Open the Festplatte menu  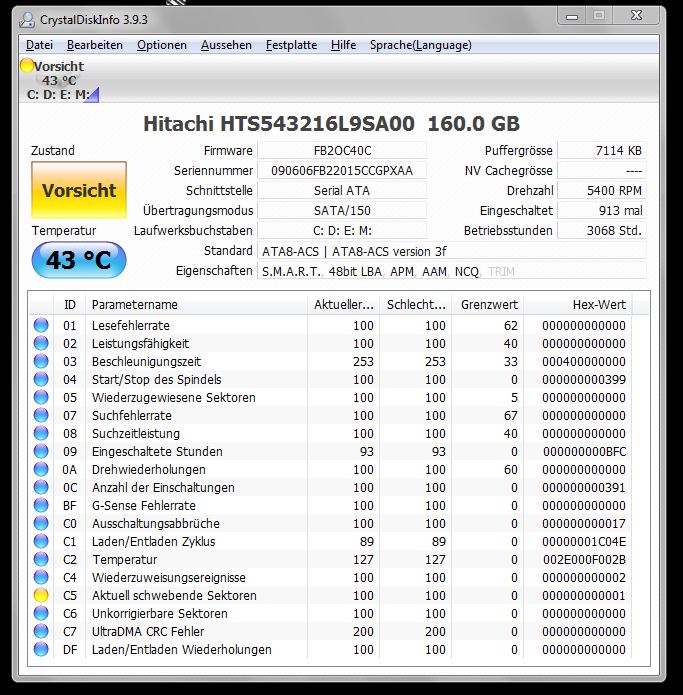pyautogui.click(x=291, y=45)
